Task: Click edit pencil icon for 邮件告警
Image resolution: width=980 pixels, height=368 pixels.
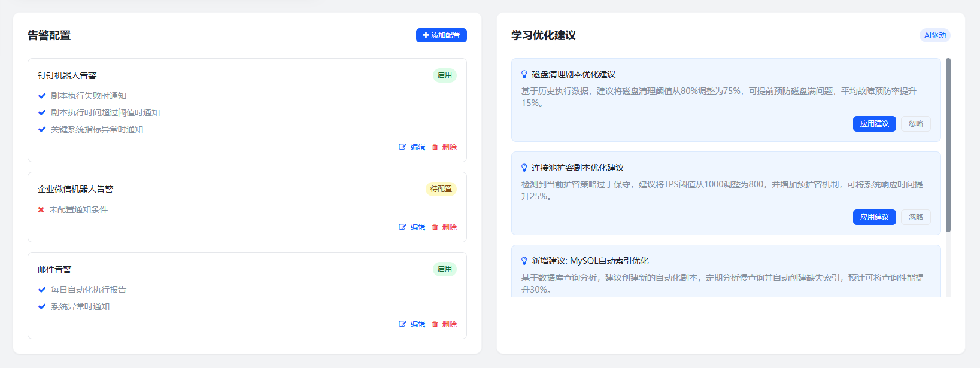Action: (402, 324)
